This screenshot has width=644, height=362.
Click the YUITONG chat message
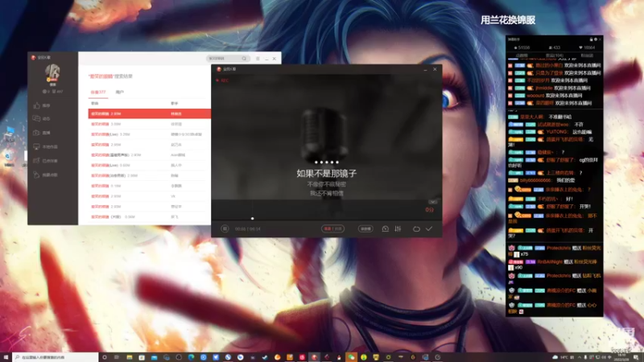coord(551,132)
